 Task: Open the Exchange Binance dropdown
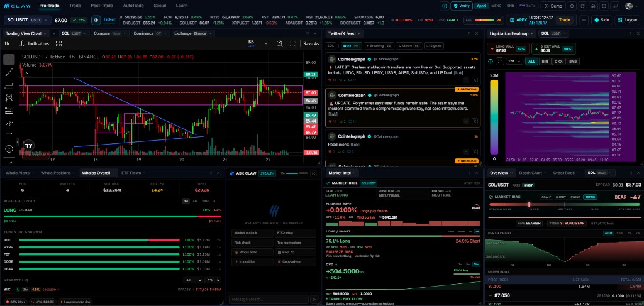tap(192, 33)
